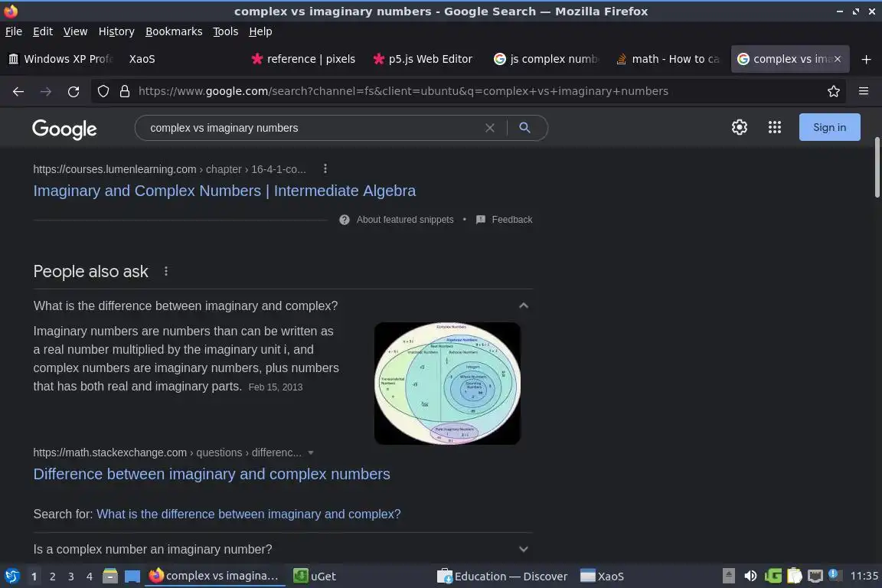Open the complex numbers diagram thumbnail
The width and height of the screenshot is (882, 588).
coord(447,383)
